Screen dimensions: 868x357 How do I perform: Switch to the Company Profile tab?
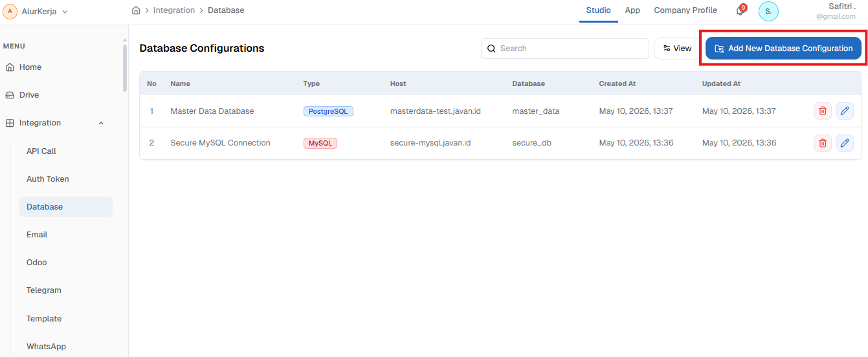pyautogui.click(x=685, y=10)
